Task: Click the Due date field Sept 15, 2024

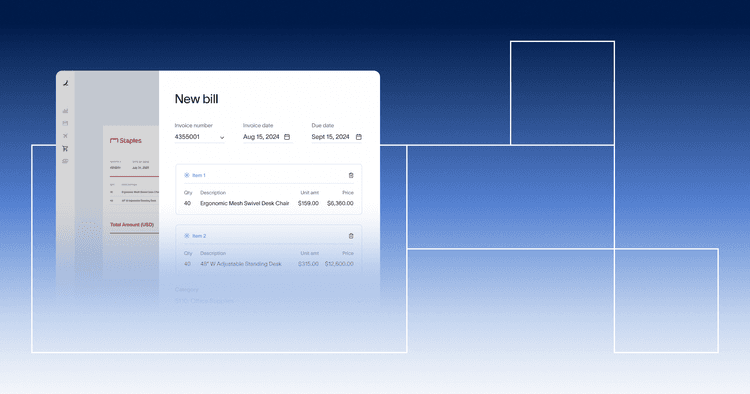Action: coord(337,137)
